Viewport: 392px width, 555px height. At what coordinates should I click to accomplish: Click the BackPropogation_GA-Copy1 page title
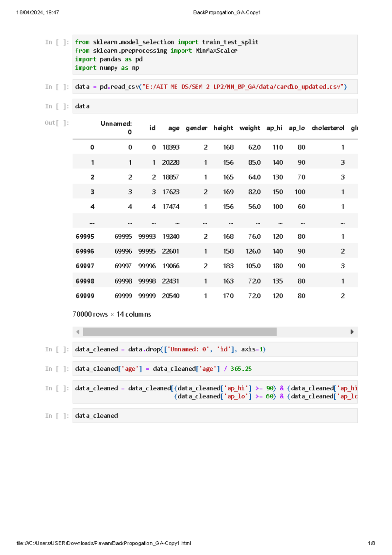(x=227, y=12)
